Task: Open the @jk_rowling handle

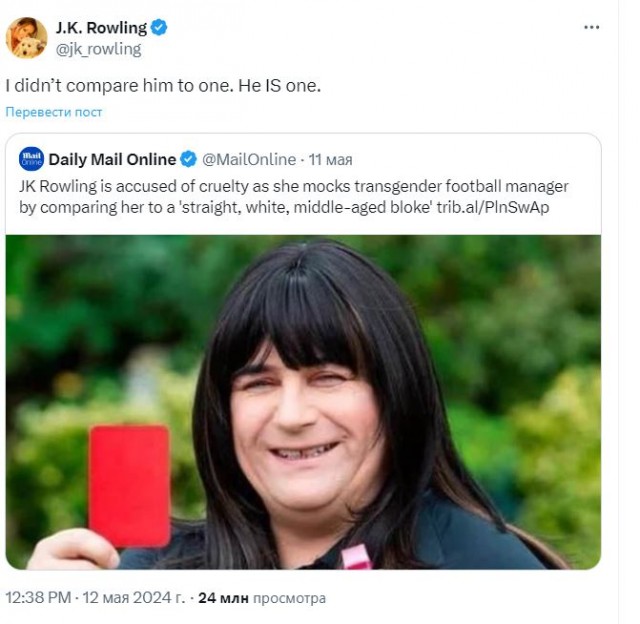Action: [x=98, y=49]
